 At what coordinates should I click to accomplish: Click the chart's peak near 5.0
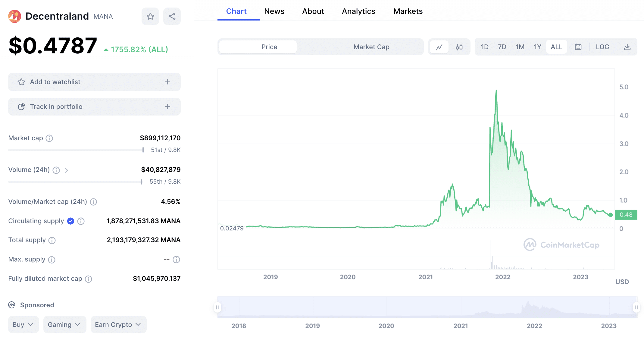[496, 91]
